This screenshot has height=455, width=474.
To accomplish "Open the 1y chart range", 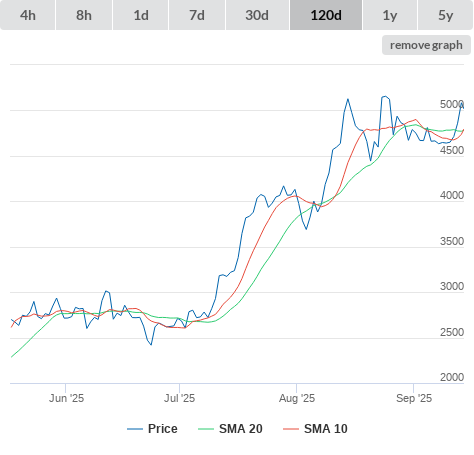I will 390,15.
